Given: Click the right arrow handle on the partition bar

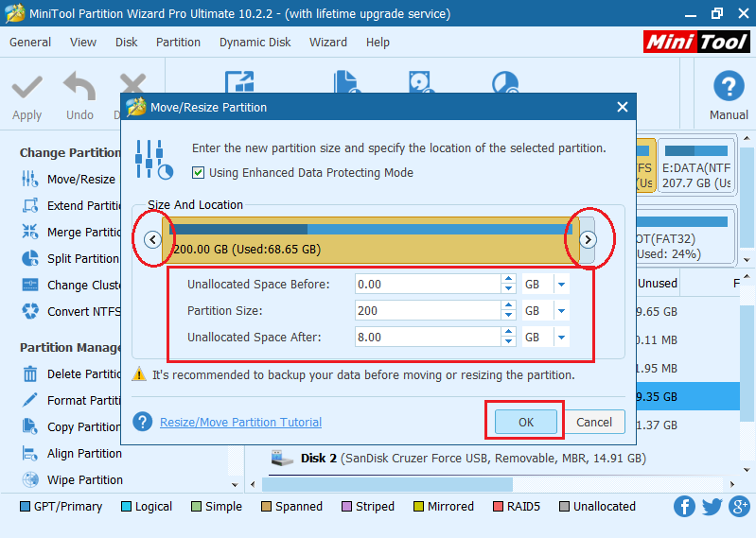Looking at the screenshot, I should [x=588, y=239].
